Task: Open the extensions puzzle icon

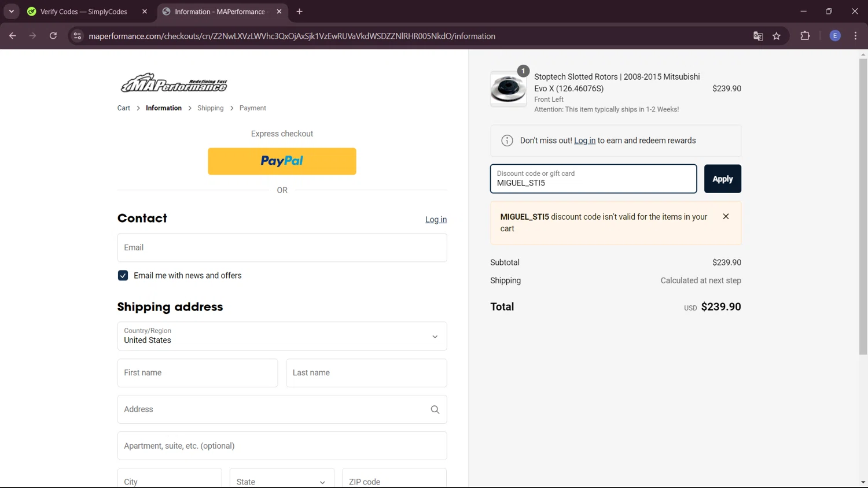Action: tap(805, 36)
